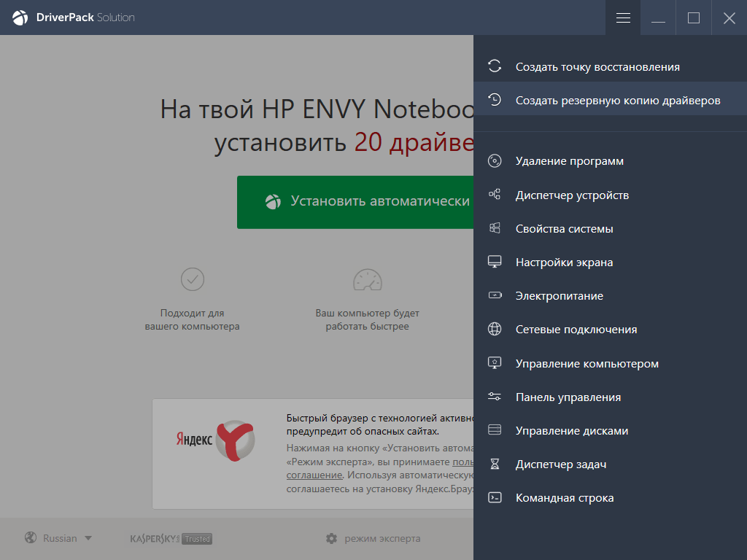
Task: Open Настройки экрана menu entry
Action: 611,262
